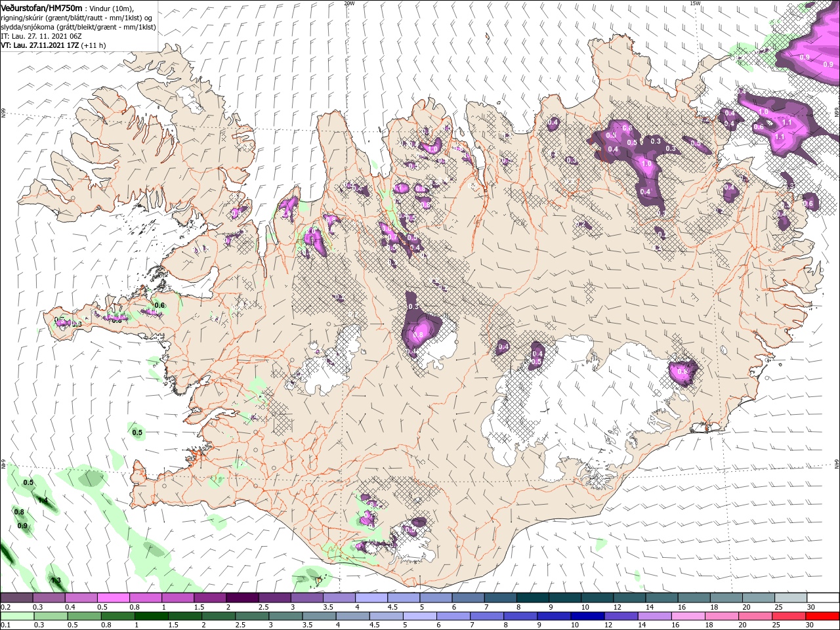This screenshot has width=840, height=630.
Task: Select the bottom legend swatch between 0.1 and 0.3
Action: pos(16,616)
